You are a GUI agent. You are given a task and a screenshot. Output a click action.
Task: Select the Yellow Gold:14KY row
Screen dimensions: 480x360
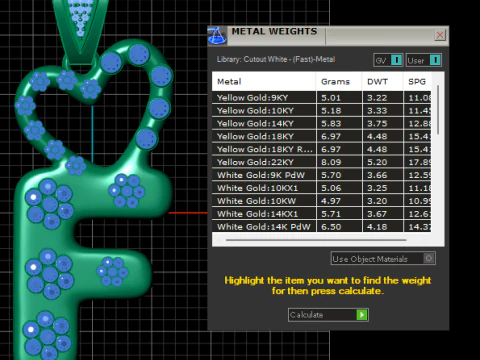[321, 124]
